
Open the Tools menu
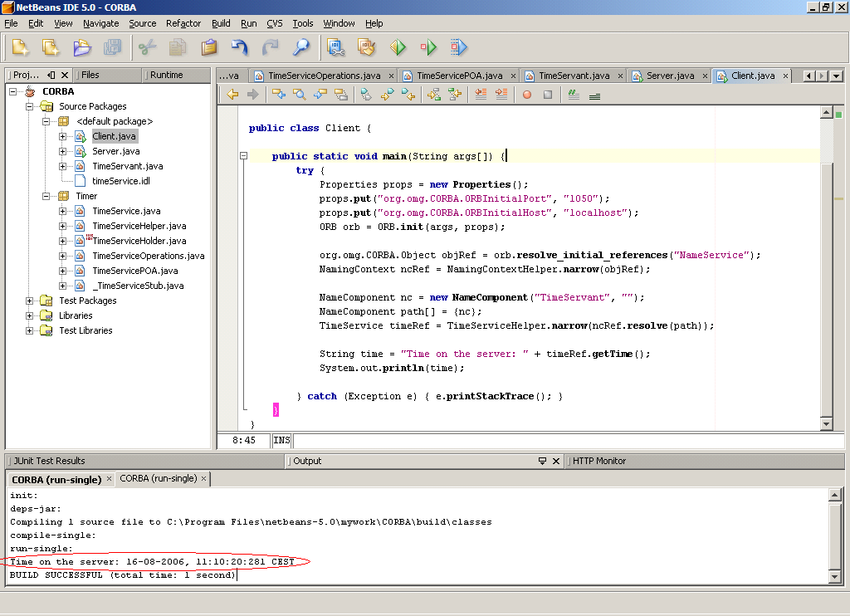pyautogui.click(x=302, y=23)
